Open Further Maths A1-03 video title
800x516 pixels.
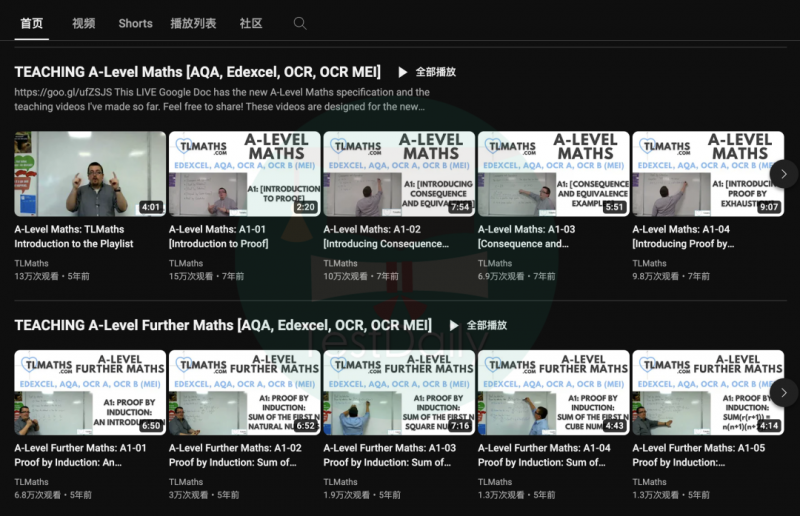click(x=390, y=455)
